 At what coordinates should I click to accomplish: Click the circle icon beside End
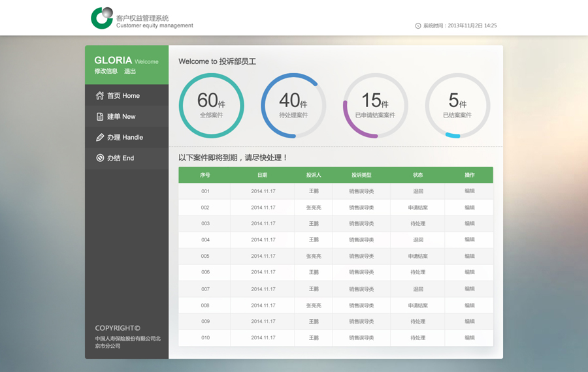click(100, 158)
